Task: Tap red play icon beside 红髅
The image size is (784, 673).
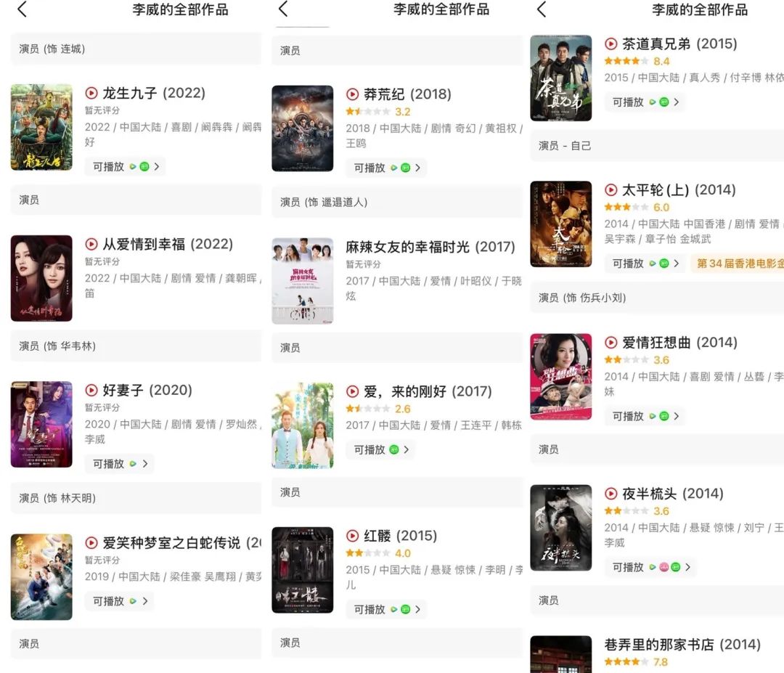Action: pos(353,536)
